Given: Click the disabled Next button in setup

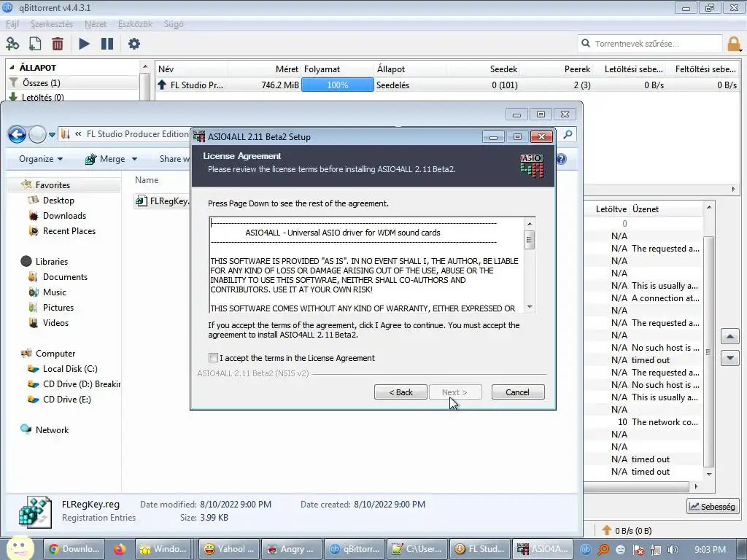Looking at the screenshot, I should [x=455, y=392].
